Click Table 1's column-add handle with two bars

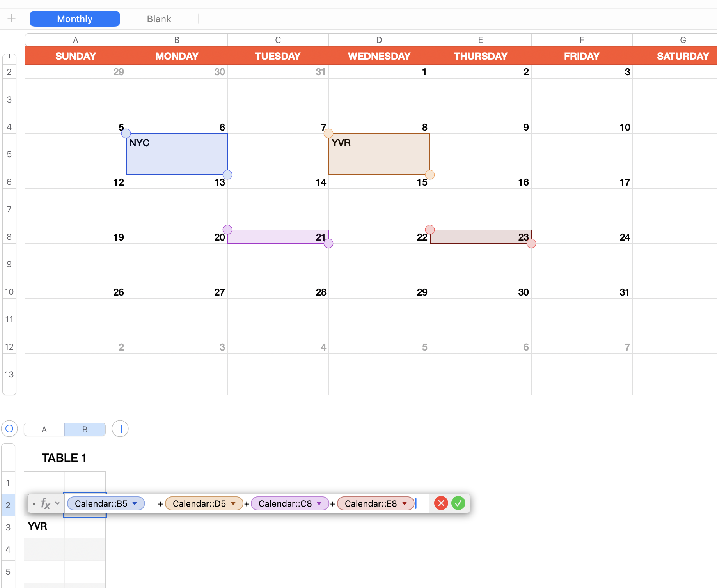point(120,429)
